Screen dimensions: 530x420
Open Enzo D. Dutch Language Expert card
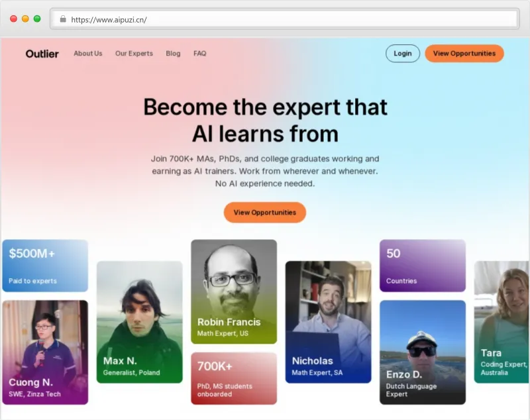coord(423,352)
